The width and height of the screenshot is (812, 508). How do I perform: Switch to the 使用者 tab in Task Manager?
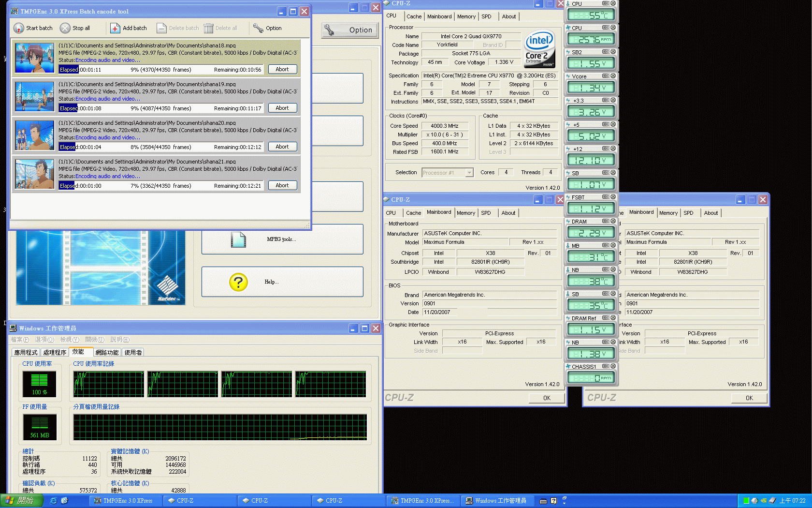click(x=133, y=352)
